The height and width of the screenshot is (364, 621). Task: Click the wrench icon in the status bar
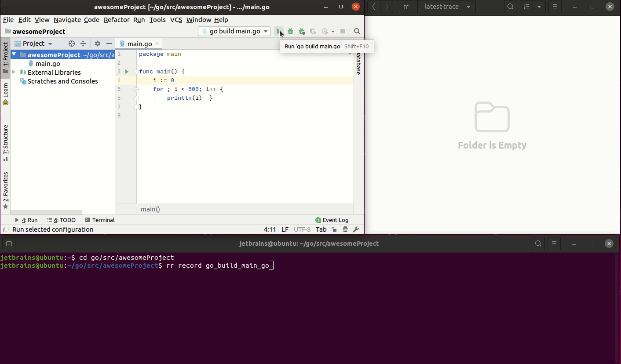(357, 229)
